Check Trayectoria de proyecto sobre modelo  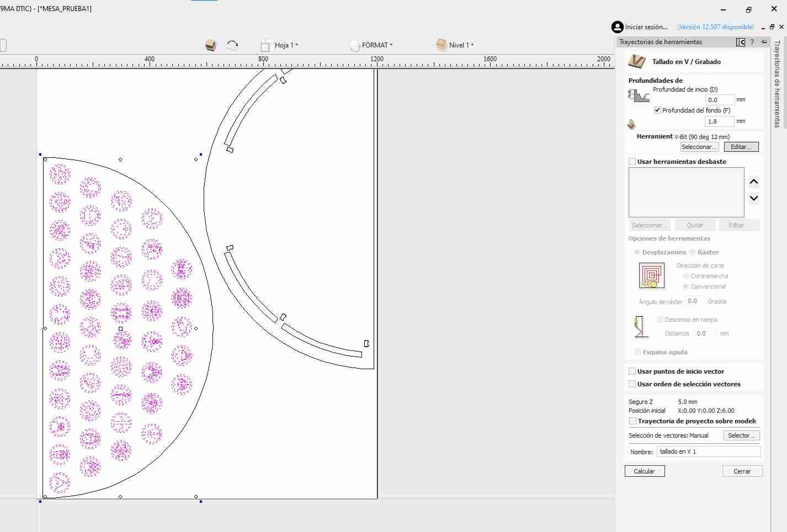[x=632, y=421]
